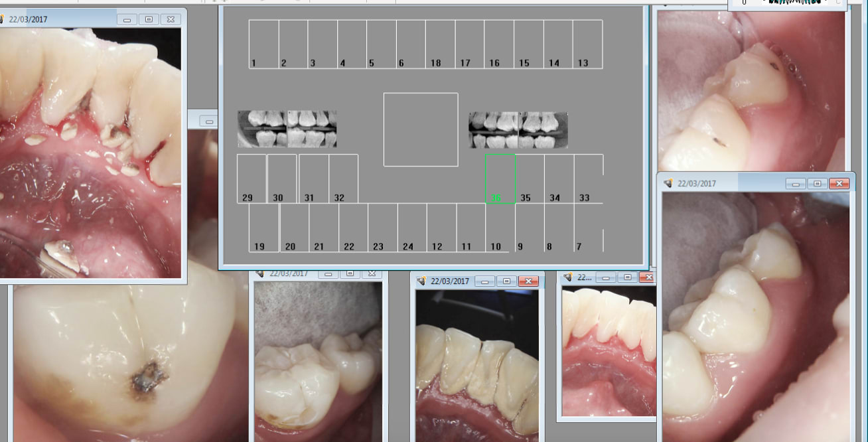Maximize the lower front teeth photo window
The height and width of the screenshot is (442, 868).
(506, 281)
